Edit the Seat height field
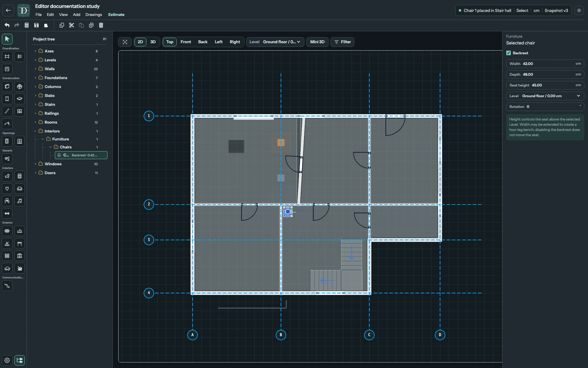Screen dimensions: 588x368 point(545,85)
